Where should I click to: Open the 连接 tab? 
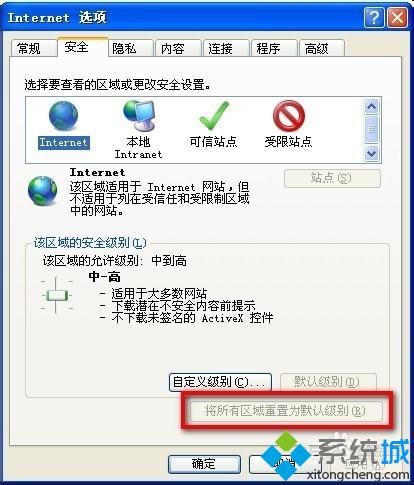(x=220, y=49)
